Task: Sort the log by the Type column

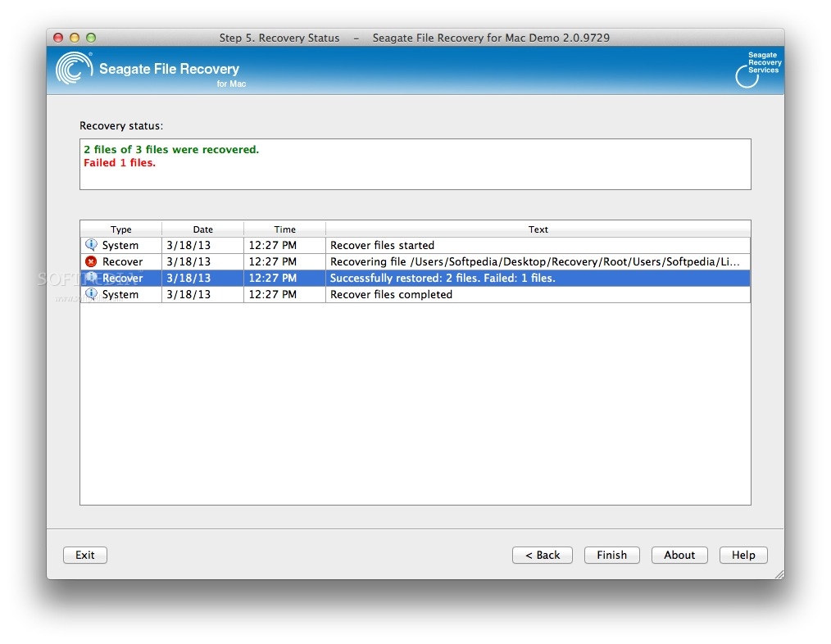Action: (120, 229)
